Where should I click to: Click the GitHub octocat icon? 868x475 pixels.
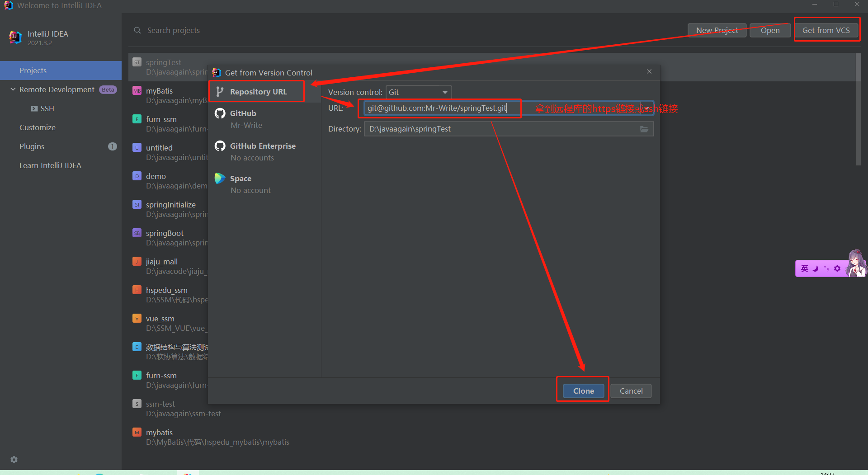[220, 113]
